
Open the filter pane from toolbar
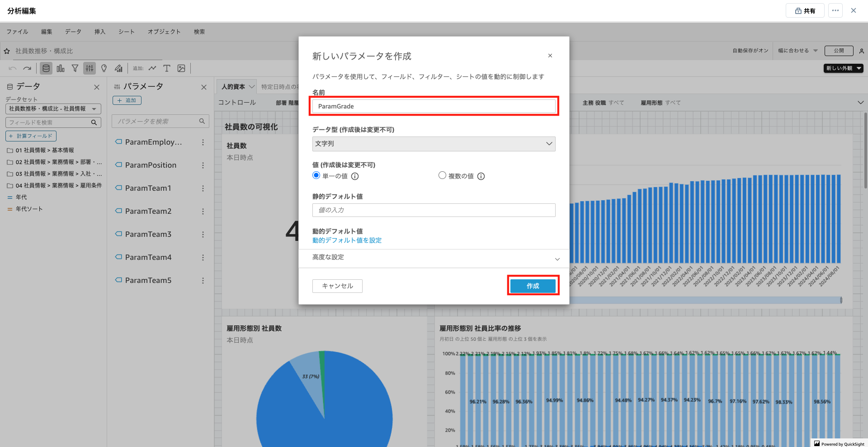(75, 68)
